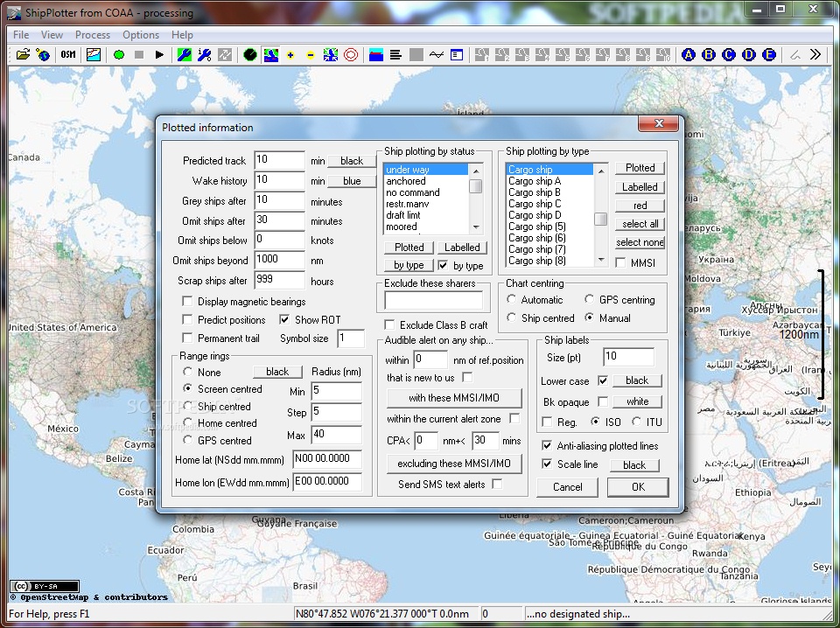
Task: Click the black text lines icon
Action: [x=395, y=54]
